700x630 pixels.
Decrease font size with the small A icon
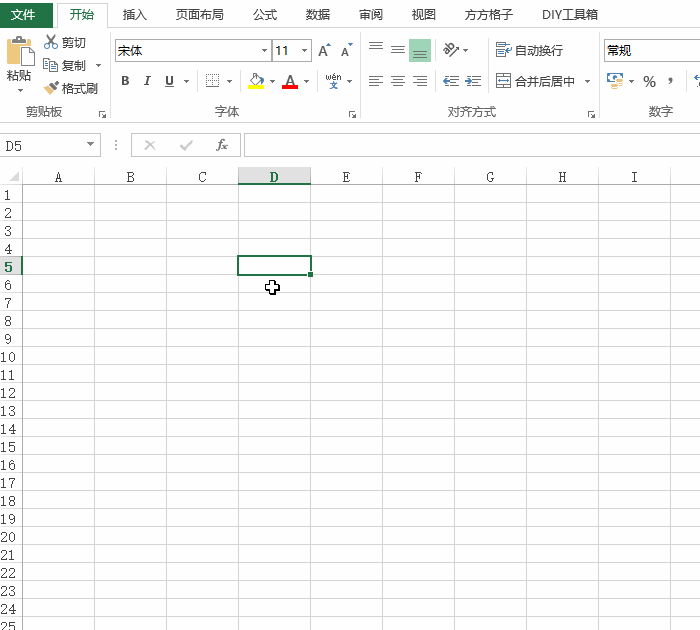346,50
